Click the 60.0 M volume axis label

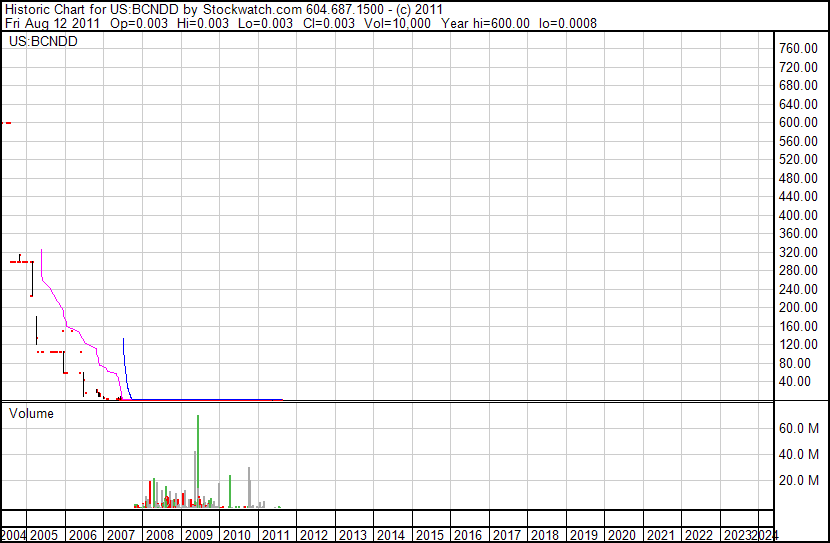coord(800,428)
